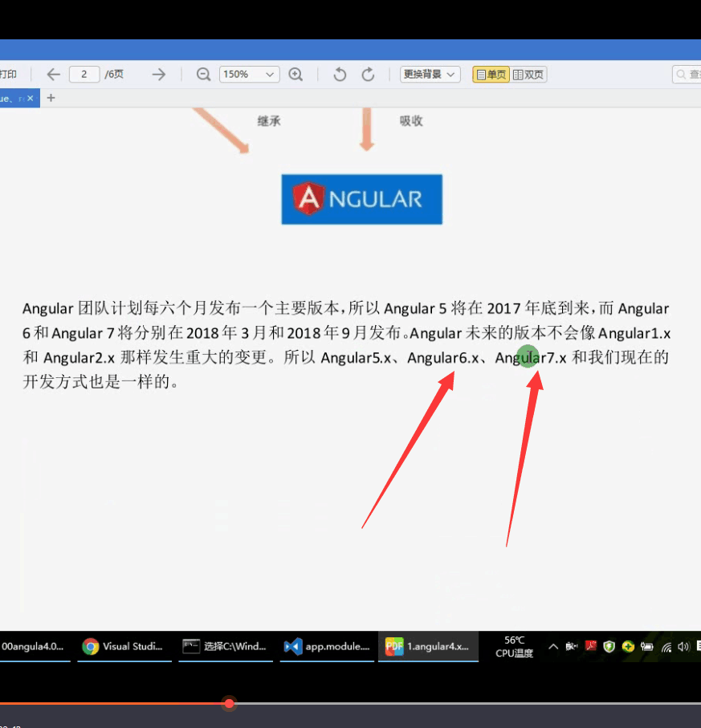Click the word Angular1.x in paragraph
The image size is (701, 728).
[634, 333]
